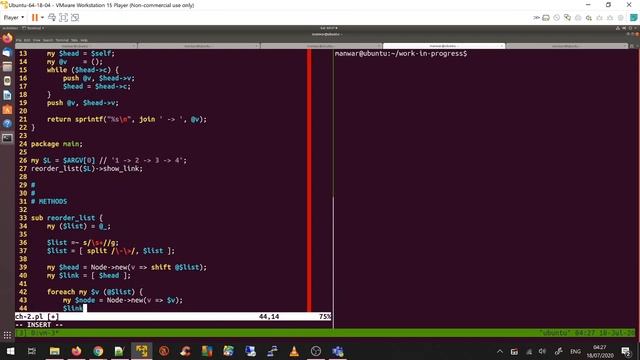Select the VMware Player taskbar icon
Screen dimensions: 640x360
[142, 351]
